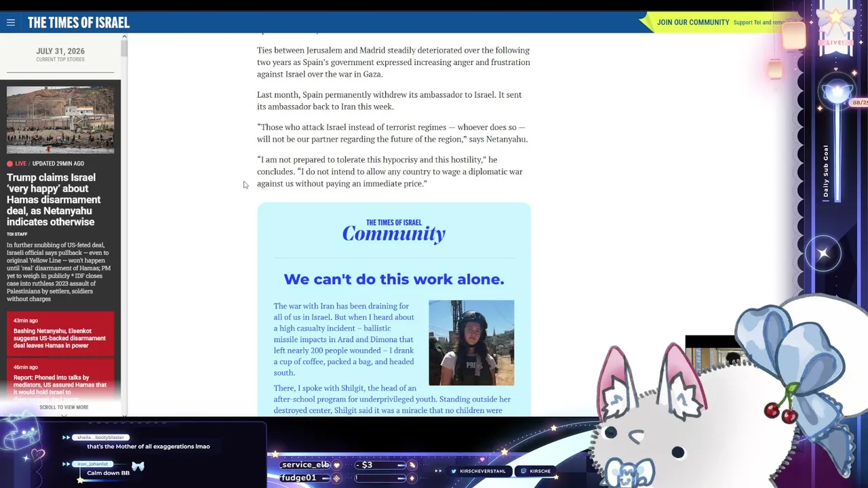Click the paragraph starting 'The war with Iran'
The width and height of the screenshot is (868, 488).
tap(345, 340)
